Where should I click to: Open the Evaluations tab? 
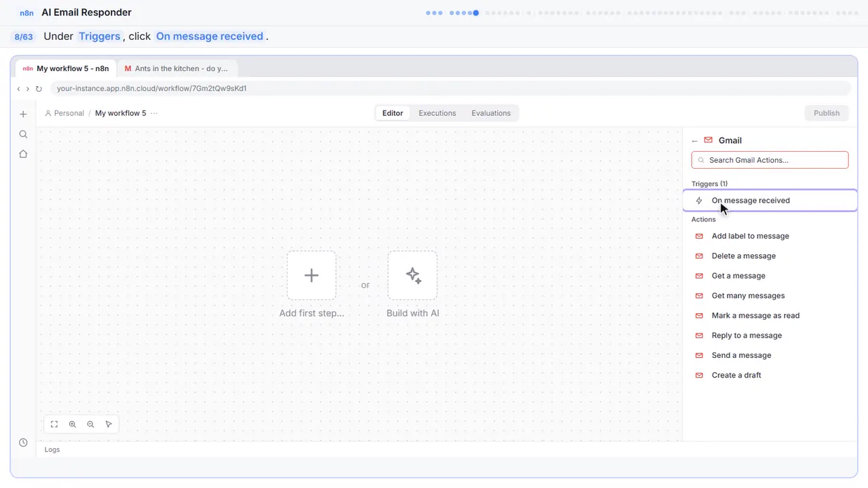click(x=491, y=113)
